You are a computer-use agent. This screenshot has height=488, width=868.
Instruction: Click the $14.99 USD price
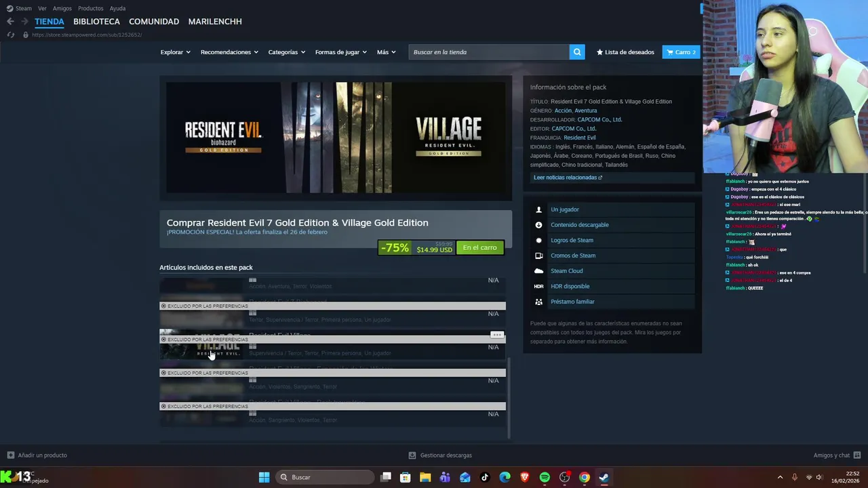434,250
